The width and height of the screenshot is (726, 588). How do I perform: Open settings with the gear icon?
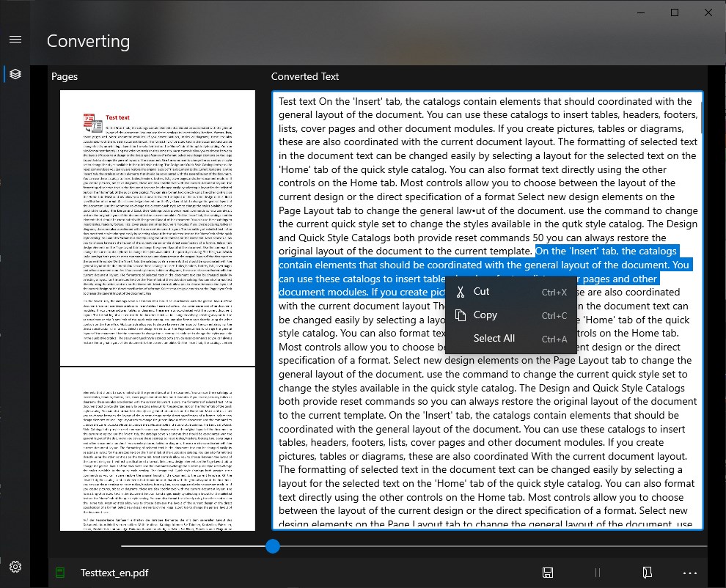tap(15, 567)
